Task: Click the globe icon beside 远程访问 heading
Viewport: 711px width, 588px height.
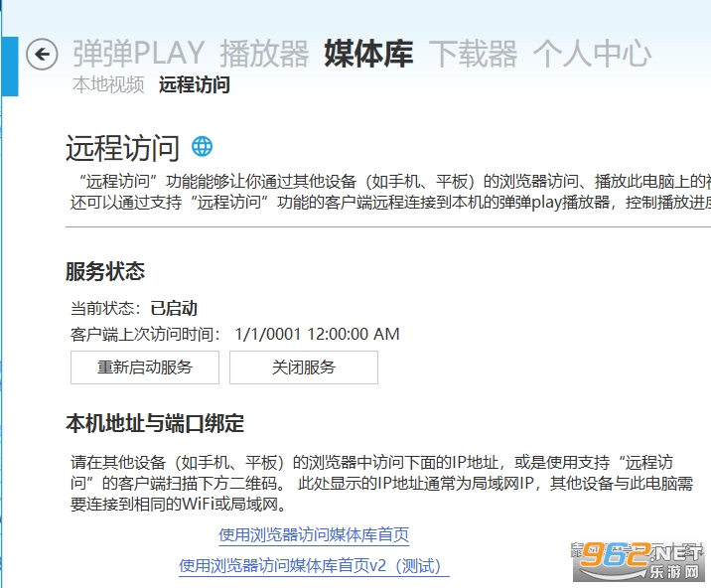Action: click(x=202, y=147)
